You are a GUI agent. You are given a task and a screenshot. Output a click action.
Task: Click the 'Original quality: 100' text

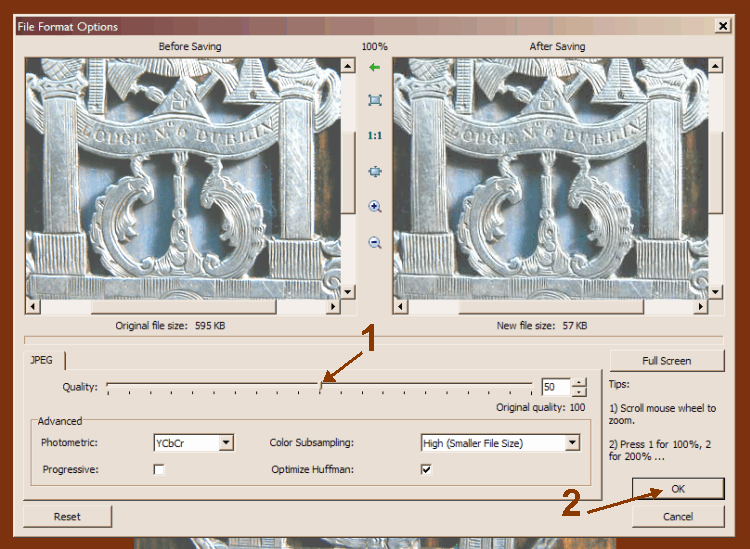click(540, 407)
